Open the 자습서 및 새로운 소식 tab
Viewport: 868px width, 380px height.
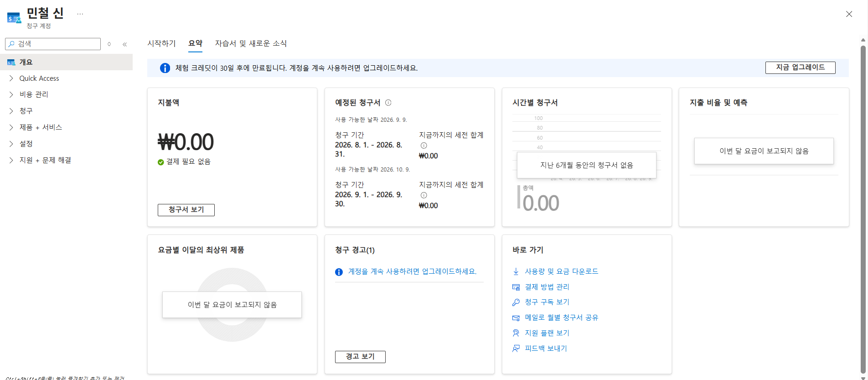251,43
